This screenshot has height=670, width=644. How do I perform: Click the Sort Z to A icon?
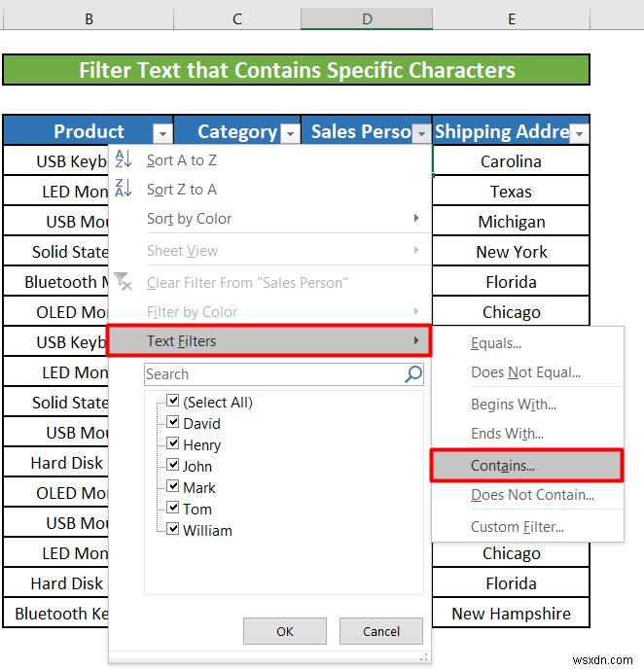[x=124, y=188]
